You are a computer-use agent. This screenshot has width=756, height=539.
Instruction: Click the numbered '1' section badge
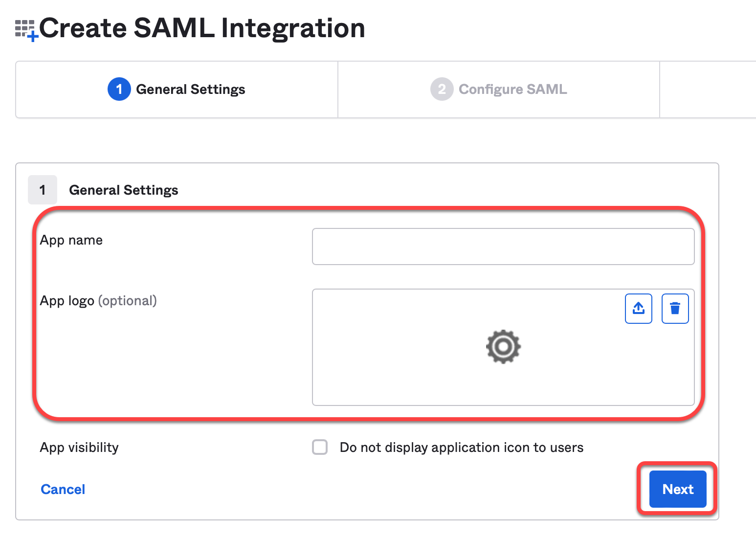[43, 190]
